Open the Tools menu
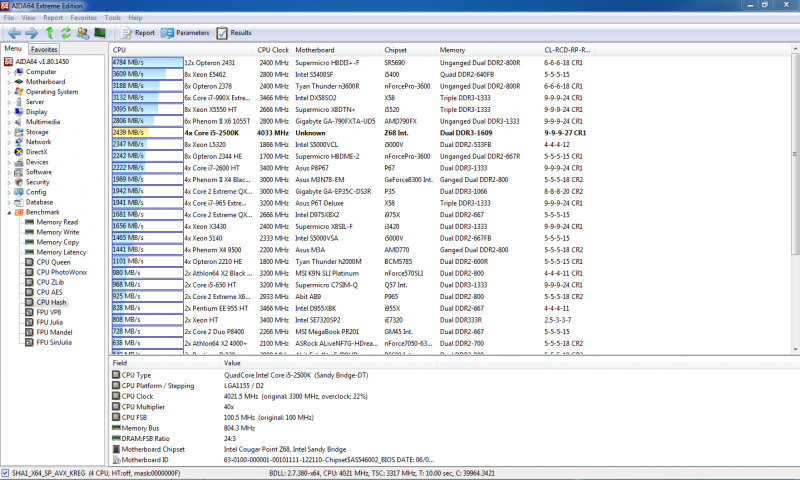The width and height of the screenshot is (800, 480). [x=112, y=18]
